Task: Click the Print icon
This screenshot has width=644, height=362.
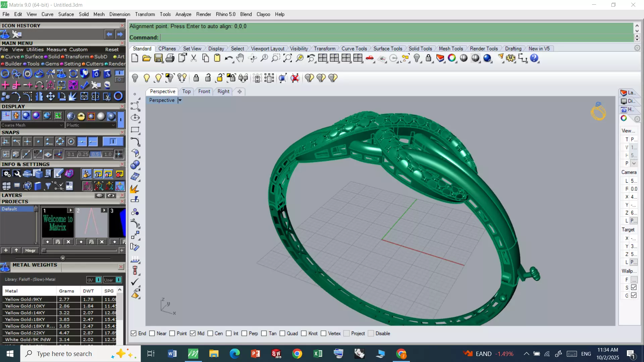Action: [170, 58]
